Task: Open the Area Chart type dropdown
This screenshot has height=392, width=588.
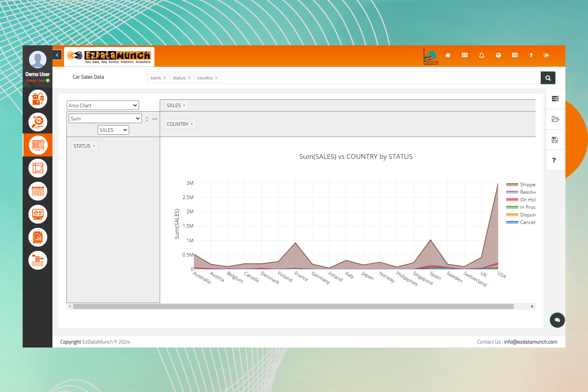Action: [x=103, y=105]
